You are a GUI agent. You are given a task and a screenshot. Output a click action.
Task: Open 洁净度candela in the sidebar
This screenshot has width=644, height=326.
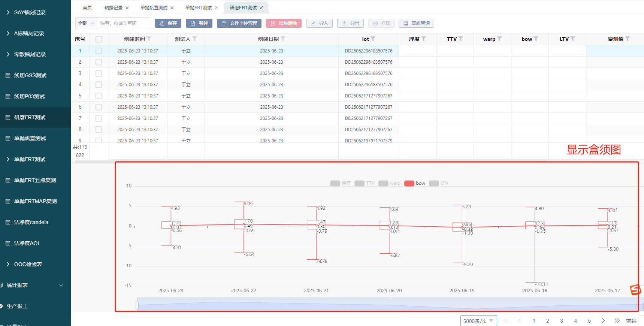coord(31,222)
